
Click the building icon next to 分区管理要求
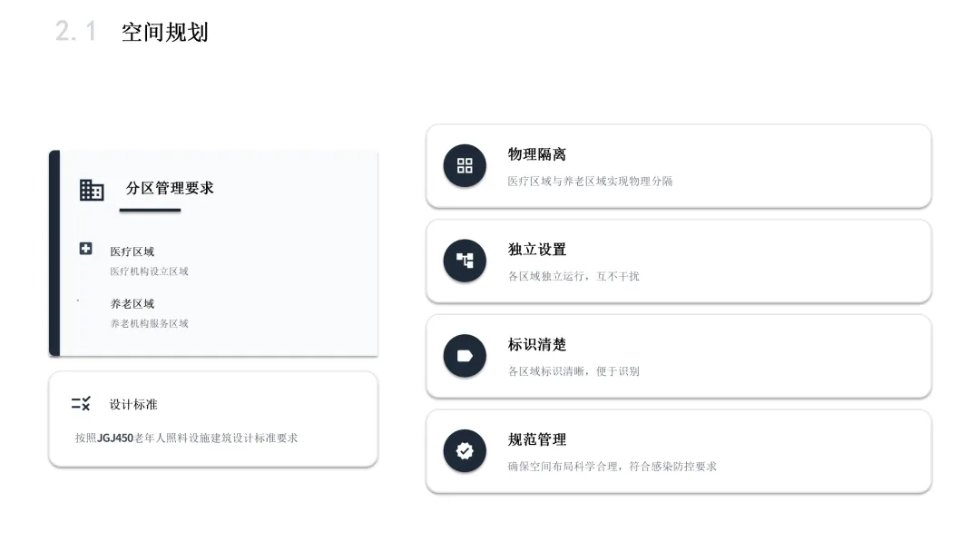92,190
